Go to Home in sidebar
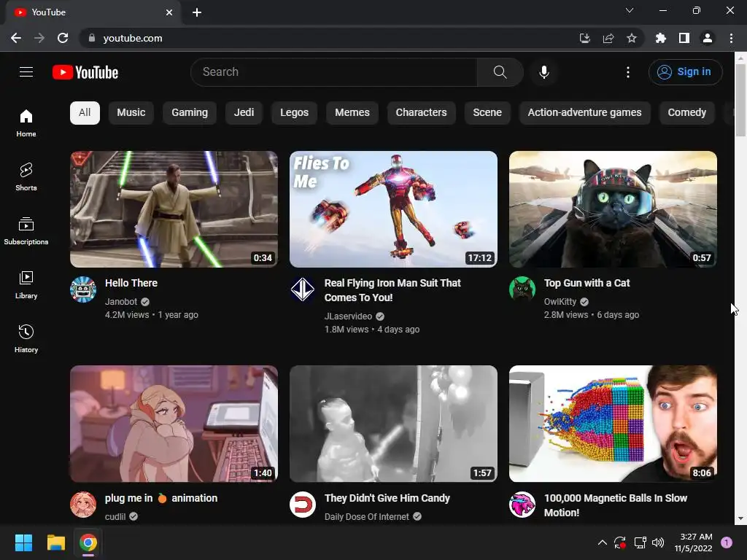The width and height of the screenshot is (747, 560). [26, 122]
